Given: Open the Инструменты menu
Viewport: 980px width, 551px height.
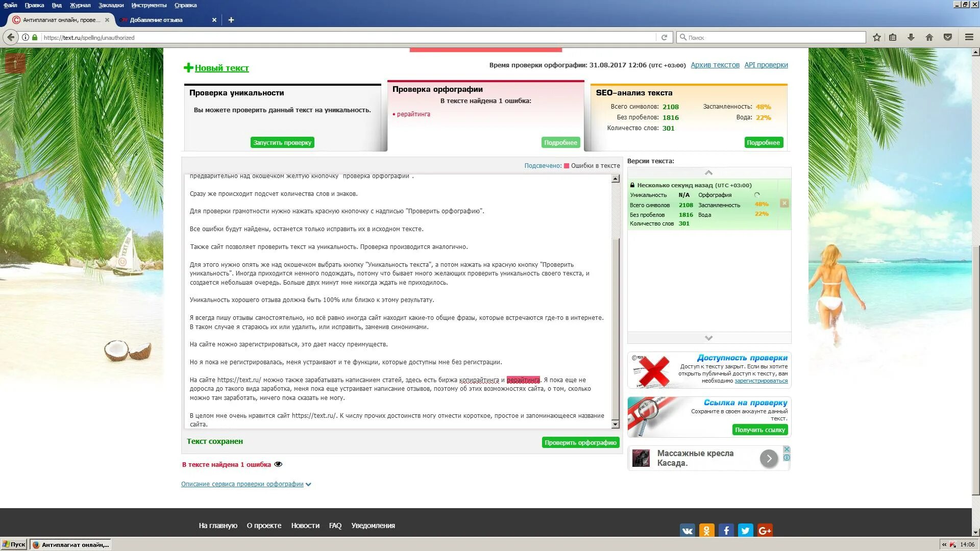Looking at the screenshot, I should [149, 5].
